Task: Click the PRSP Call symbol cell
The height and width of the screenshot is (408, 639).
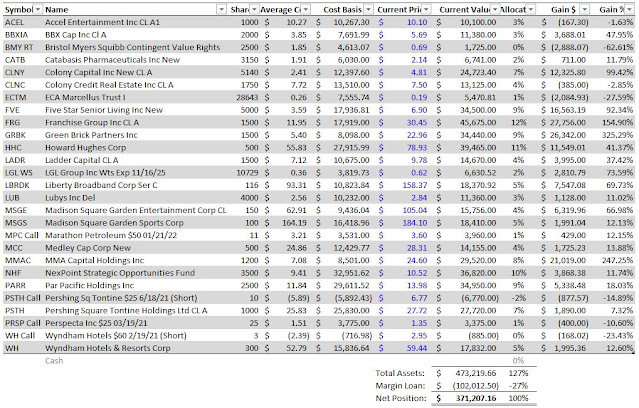Action: 22,324
